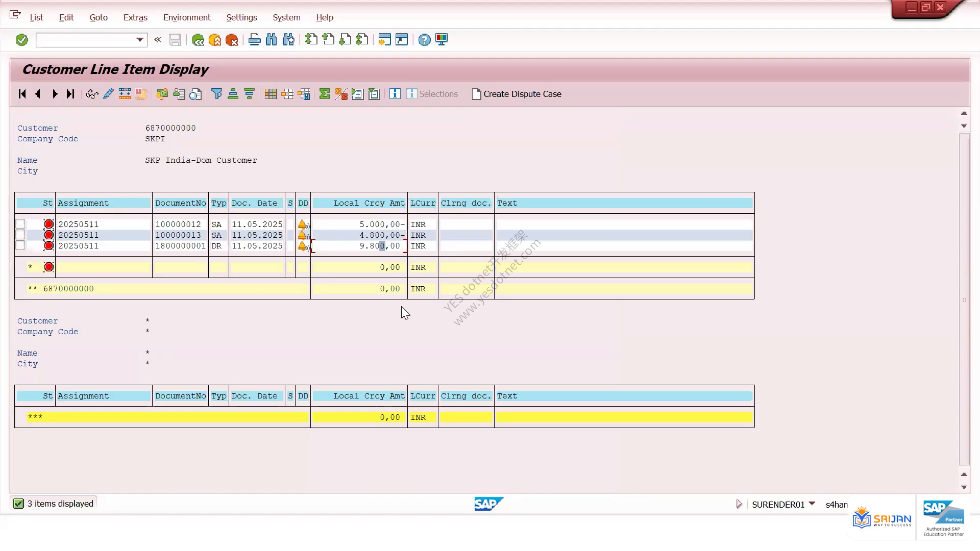Click the Subtotals icon
The image size is (980, 551).
(x=341, y=94)
